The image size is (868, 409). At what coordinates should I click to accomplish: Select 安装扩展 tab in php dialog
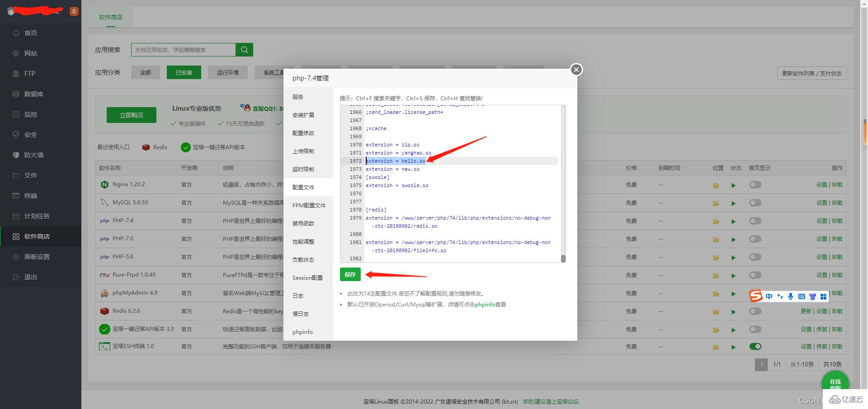(x=308, y=115)
